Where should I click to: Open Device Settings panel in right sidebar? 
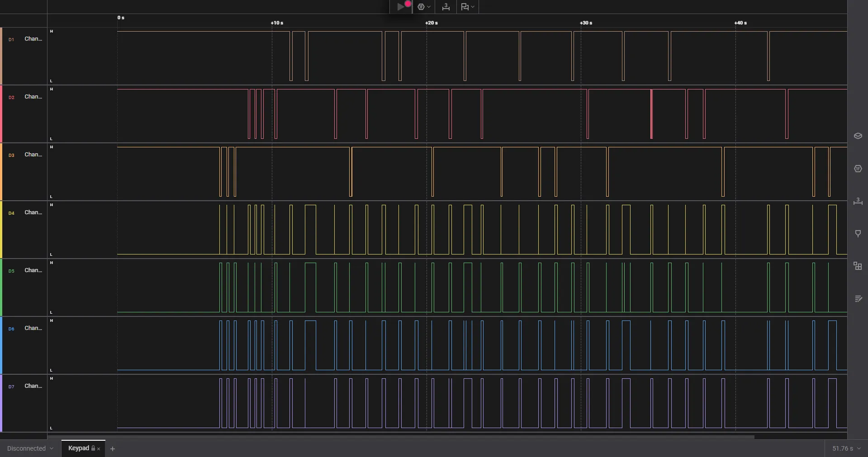point(858,136)
